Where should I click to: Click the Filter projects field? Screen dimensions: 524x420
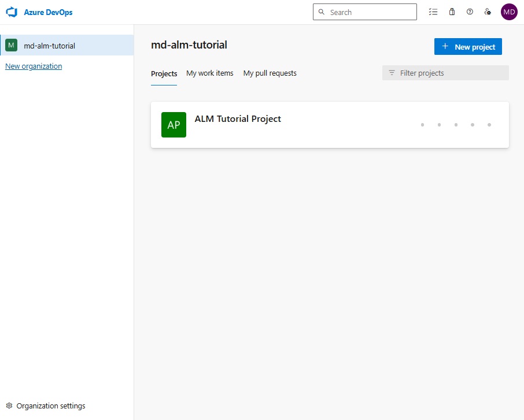click(445, 73)
